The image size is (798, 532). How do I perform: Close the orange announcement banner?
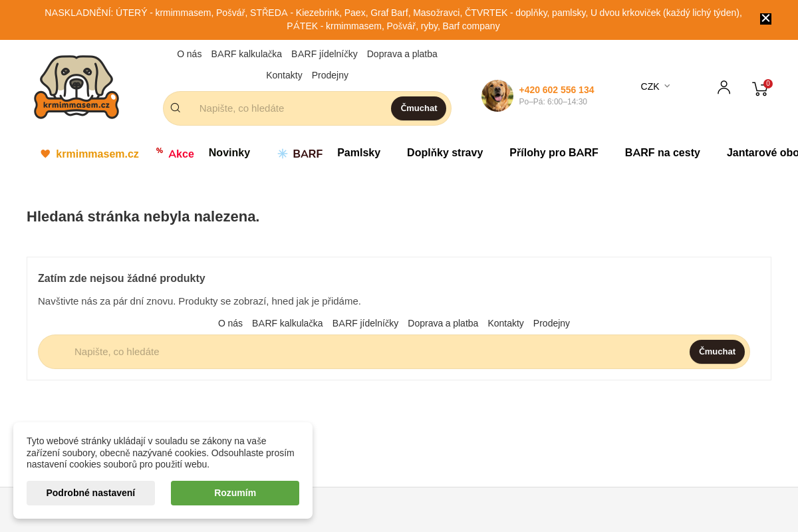coord(765,19)
